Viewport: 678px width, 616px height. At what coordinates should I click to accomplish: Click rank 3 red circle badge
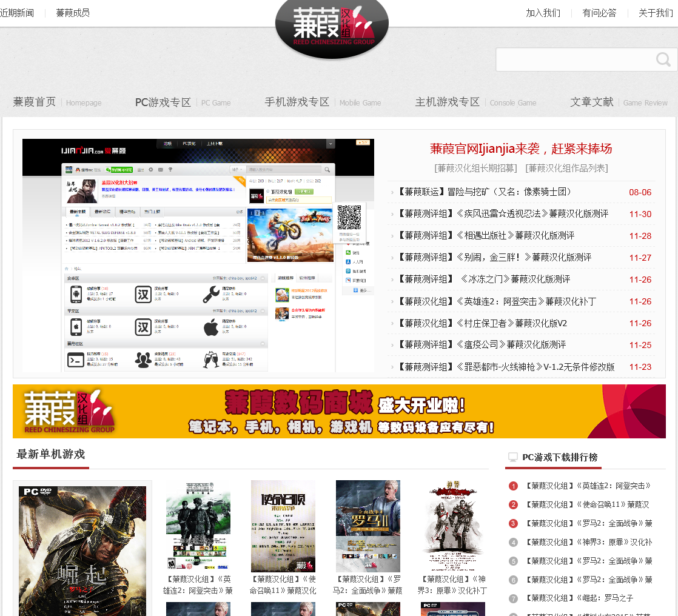pyautogui.click(x=513, y=523)
